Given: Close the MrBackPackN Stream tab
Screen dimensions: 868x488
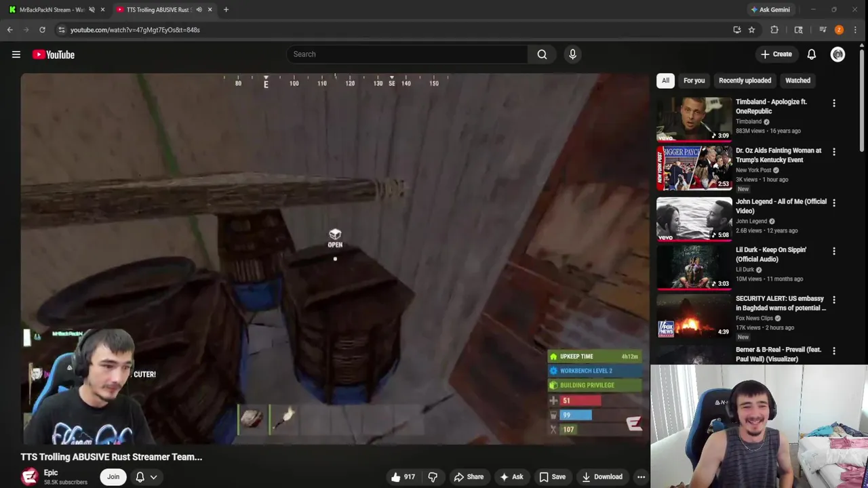Looking at the screenshot, I should tap(102, 9).
